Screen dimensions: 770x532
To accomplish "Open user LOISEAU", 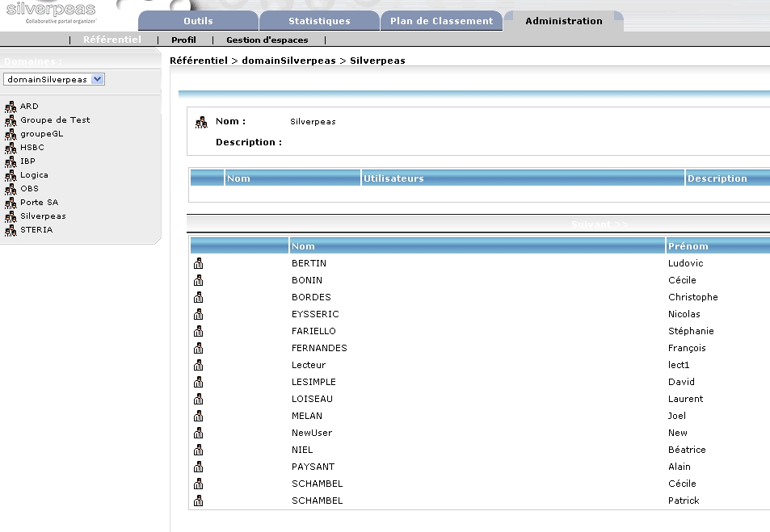I will click(x=313, y=399).
